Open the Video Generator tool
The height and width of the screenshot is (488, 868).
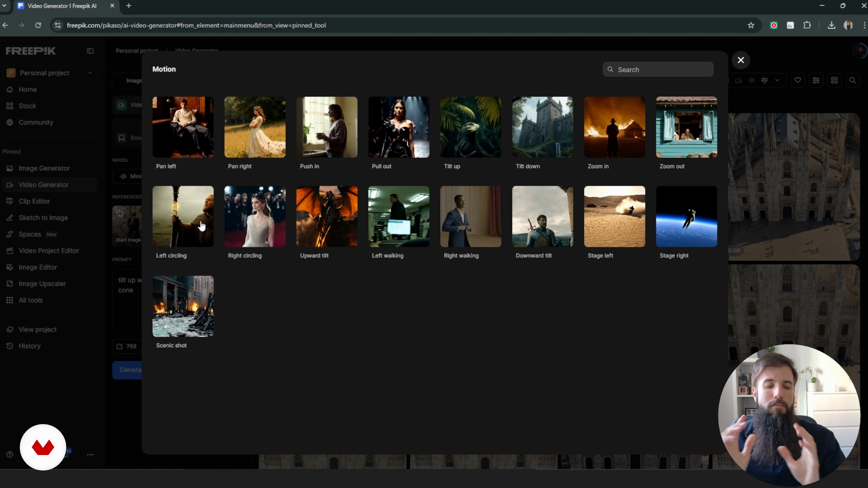[50, 185]
